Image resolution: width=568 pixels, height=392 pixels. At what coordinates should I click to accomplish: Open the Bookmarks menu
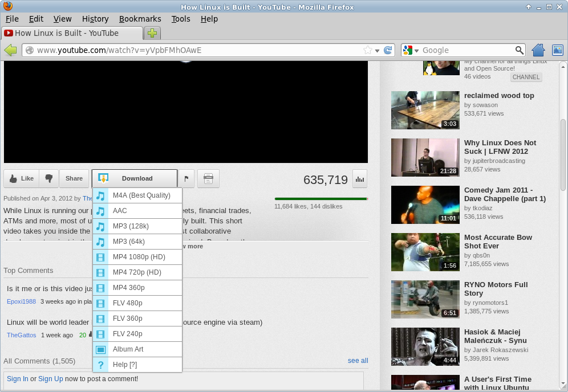coord(140,19)
